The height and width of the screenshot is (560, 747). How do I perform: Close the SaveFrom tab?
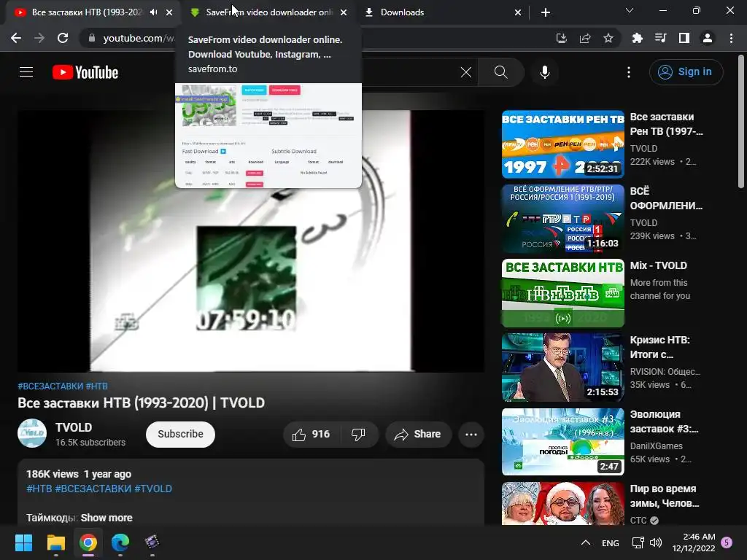[344, 12]
